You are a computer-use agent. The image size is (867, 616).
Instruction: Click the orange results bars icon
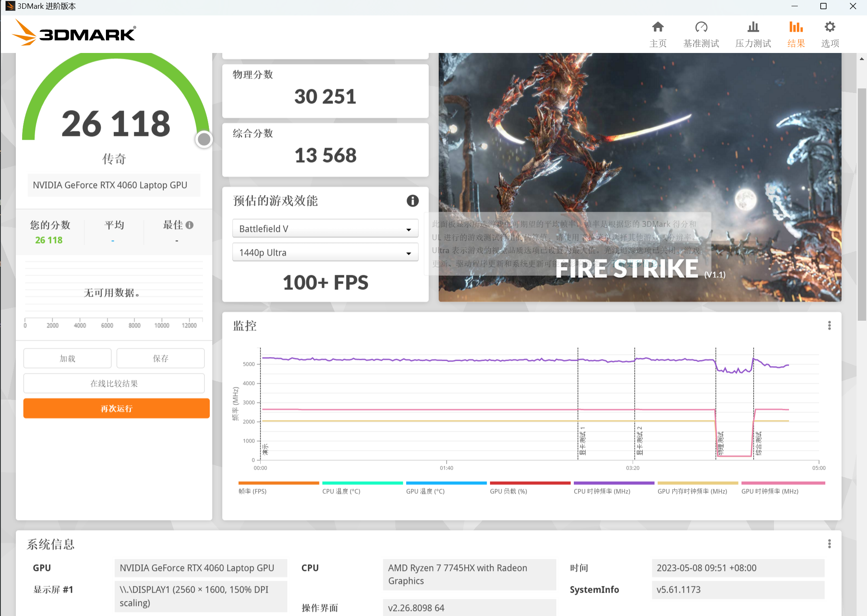796,27
